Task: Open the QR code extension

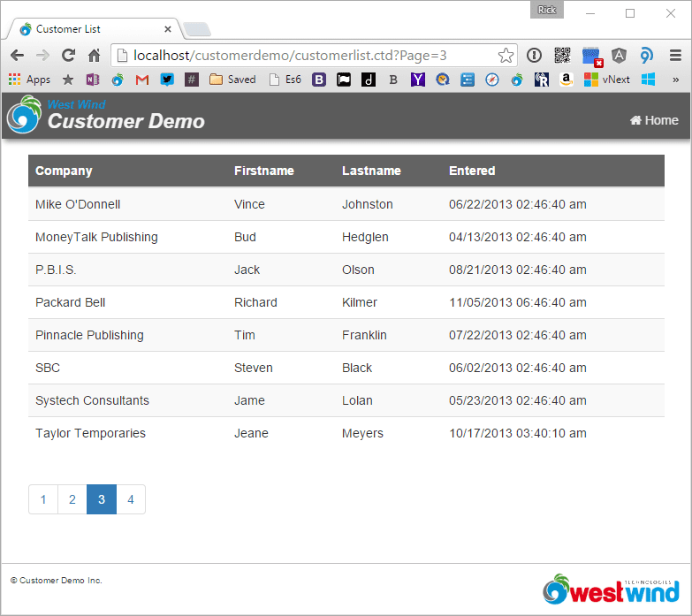Action: click(x=562, y=56)
